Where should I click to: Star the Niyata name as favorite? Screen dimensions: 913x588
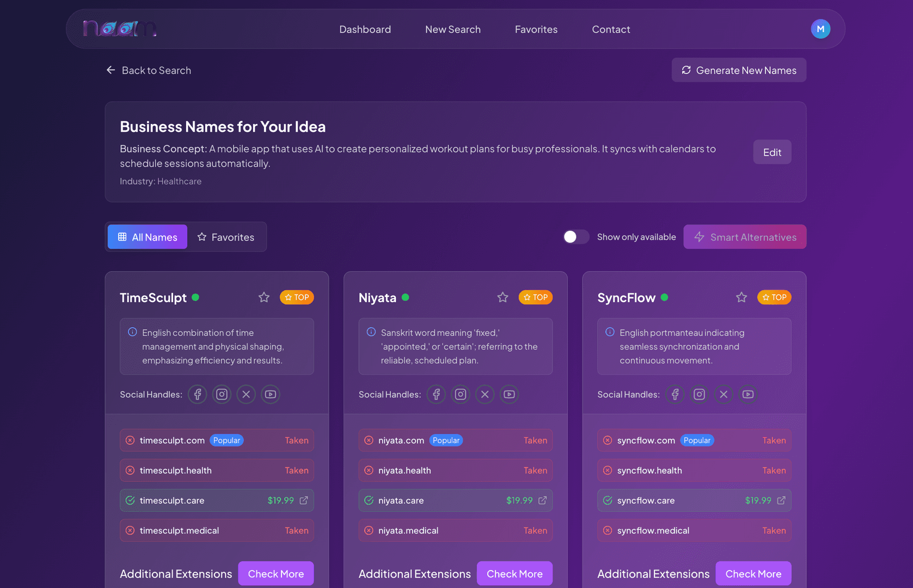pos(502,297)
